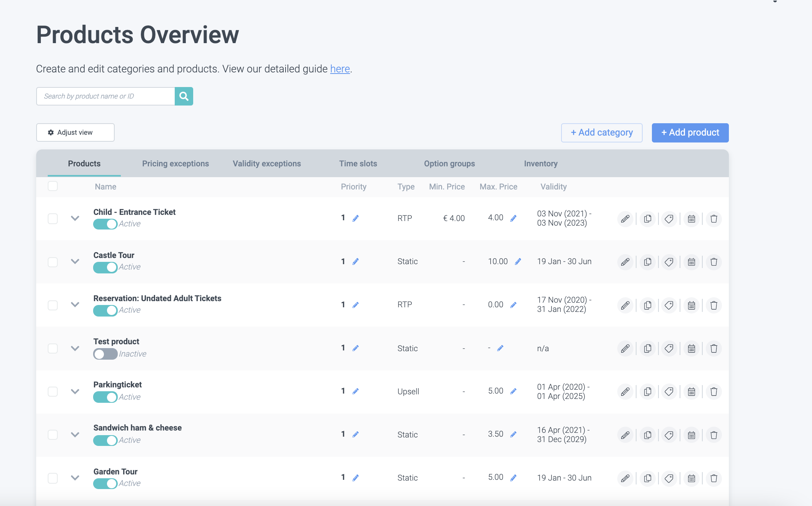Image resolution: width=812 pixels, height=506 pixels.
Task: Edit priority of Sandwich ham & cheese
Action: tap(356, 434)
